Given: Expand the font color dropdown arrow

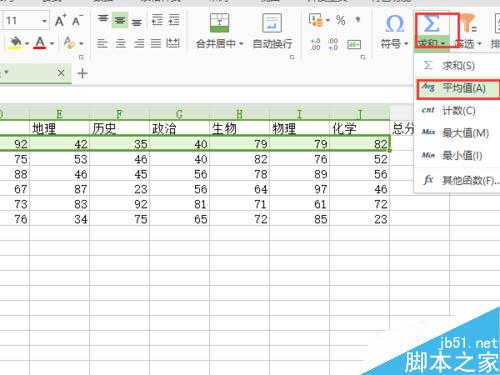Looking at the screenshot, I should point(52,44).
